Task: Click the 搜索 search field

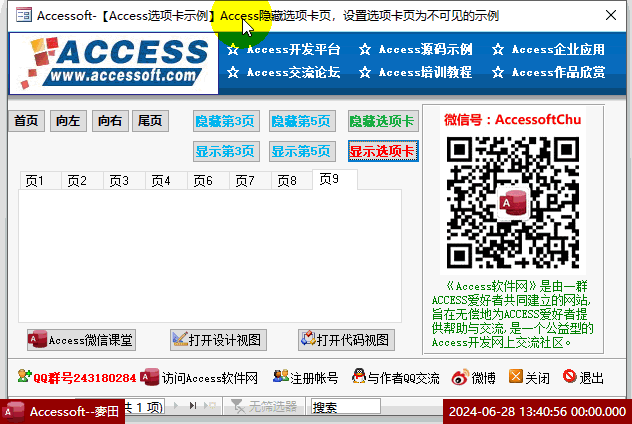Action: 345,406
